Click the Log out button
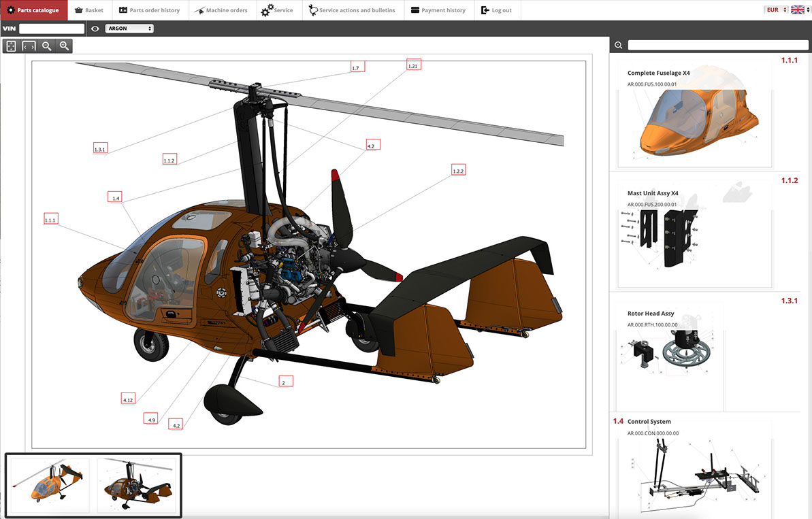 [x=496, y=10]
